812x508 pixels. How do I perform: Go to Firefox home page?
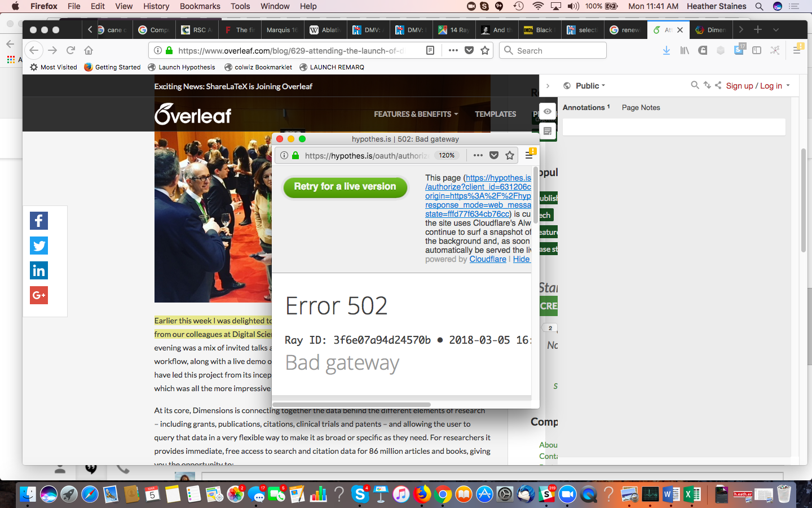click(x=89, y=50)
